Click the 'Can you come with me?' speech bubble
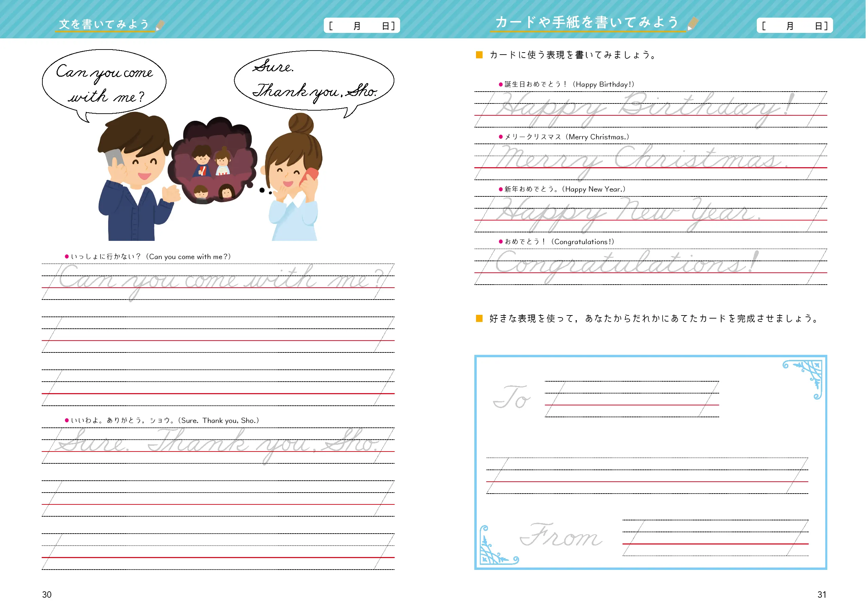Viewport: 868px width, 614px height. 104,85
